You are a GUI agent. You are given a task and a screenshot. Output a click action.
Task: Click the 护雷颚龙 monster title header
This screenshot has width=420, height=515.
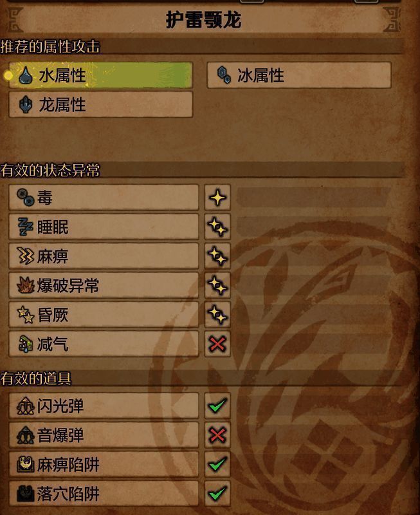click(203, 20)
